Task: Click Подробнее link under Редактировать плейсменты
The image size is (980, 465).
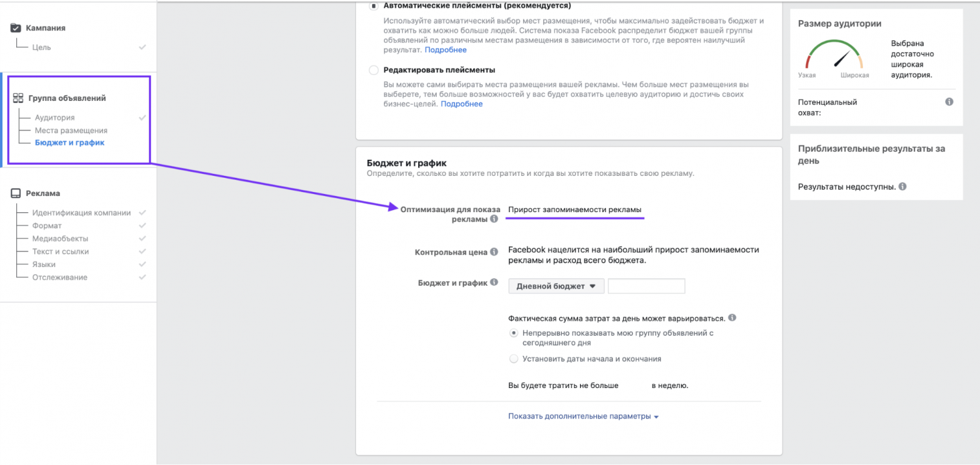Action: 462,104
